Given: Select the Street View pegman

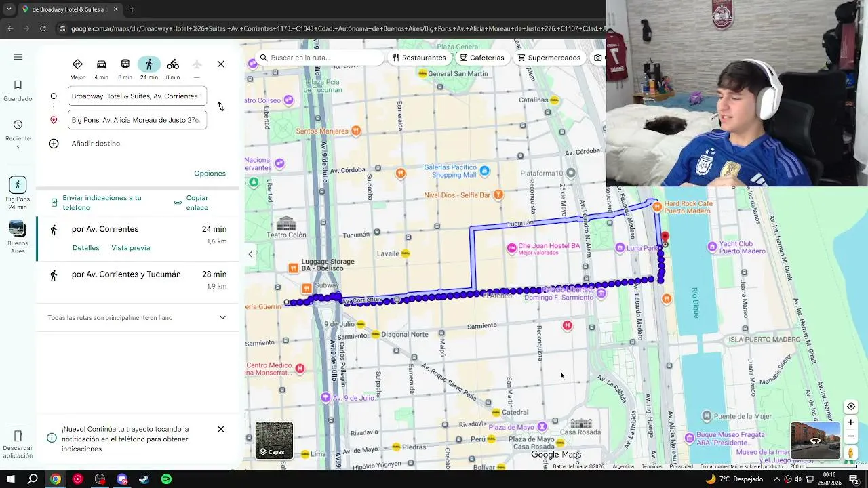Looking at the screenshot, I should (850, 452).
